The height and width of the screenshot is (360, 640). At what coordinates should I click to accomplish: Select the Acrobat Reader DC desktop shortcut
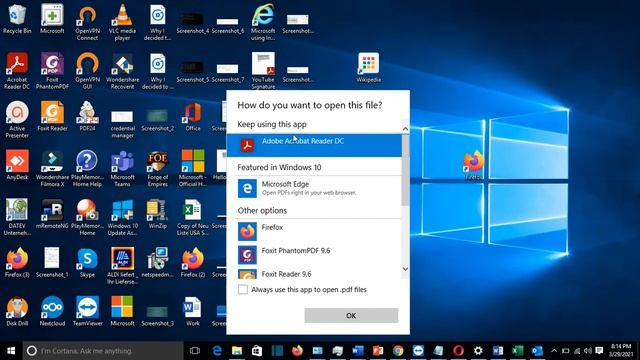pyautogui.click(x=17, y=71)
